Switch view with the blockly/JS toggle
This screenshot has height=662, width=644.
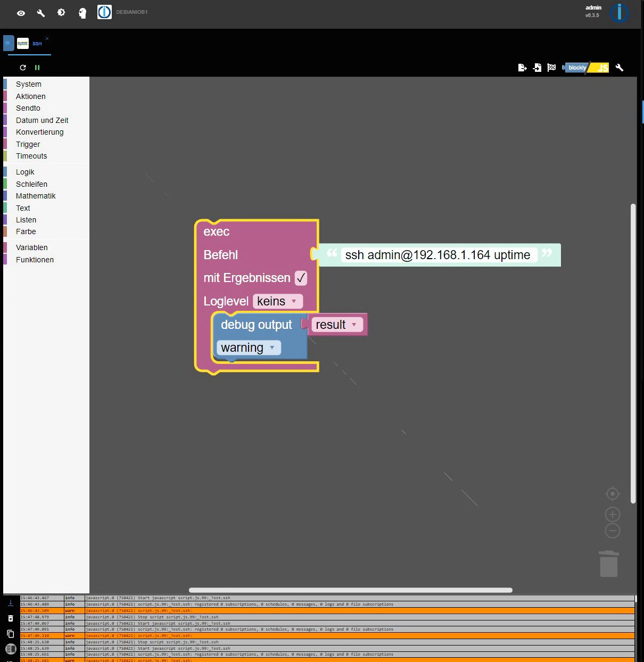click(x=585, y=68)
